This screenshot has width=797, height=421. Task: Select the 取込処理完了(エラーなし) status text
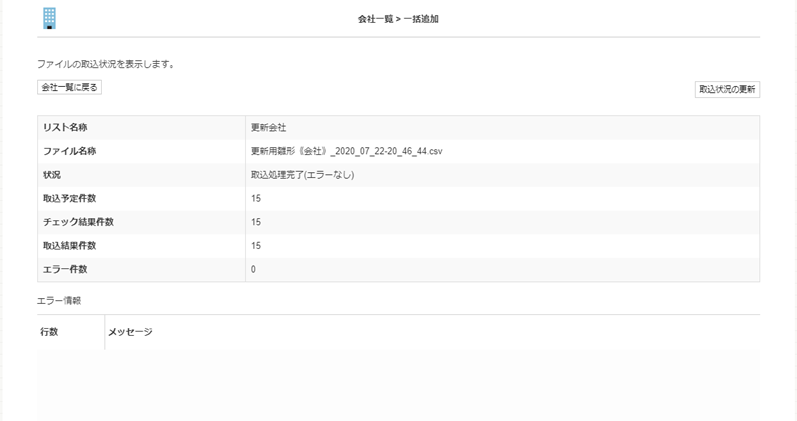[302, 175]
